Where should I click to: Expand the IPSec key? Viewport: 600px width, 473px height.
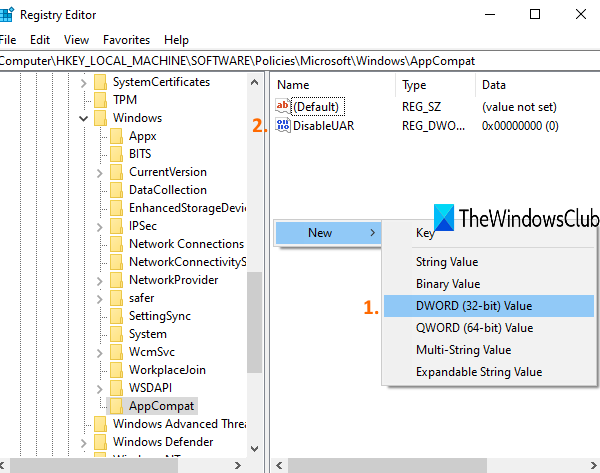[x=99, y=227]
